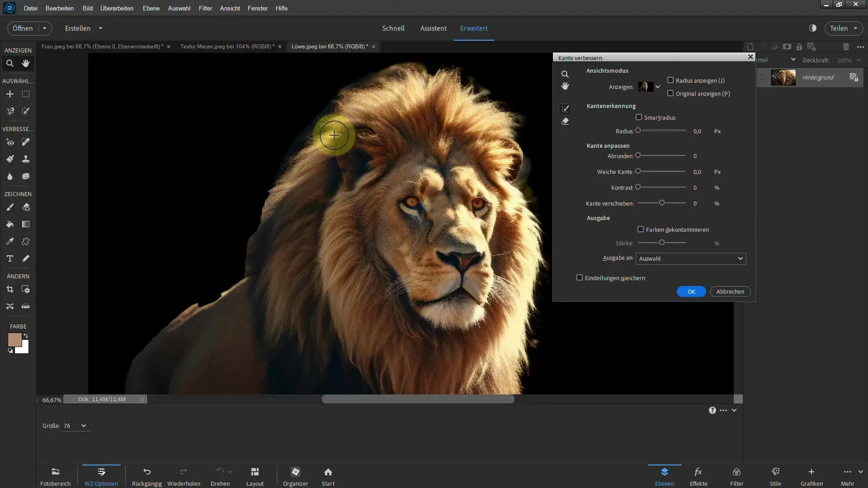868x488 pixels.
Task: Select the Paint Bucket tool
Action: [x=10, y=224]
